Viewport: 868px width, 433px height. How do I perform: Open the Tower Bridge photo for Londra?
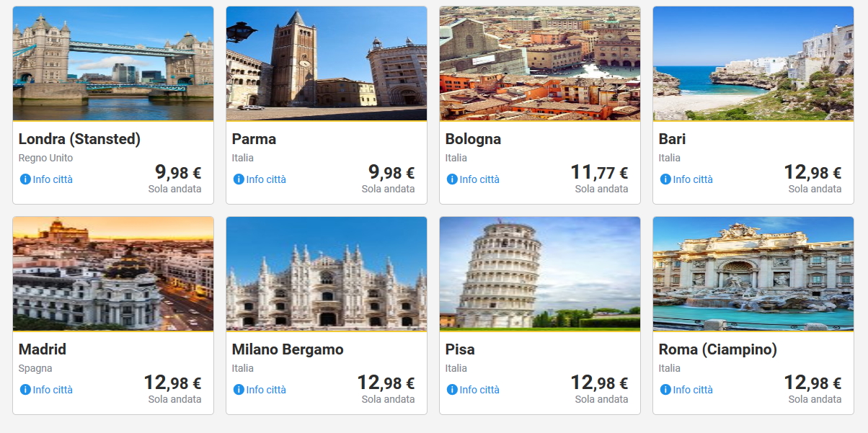click(113, 63)
